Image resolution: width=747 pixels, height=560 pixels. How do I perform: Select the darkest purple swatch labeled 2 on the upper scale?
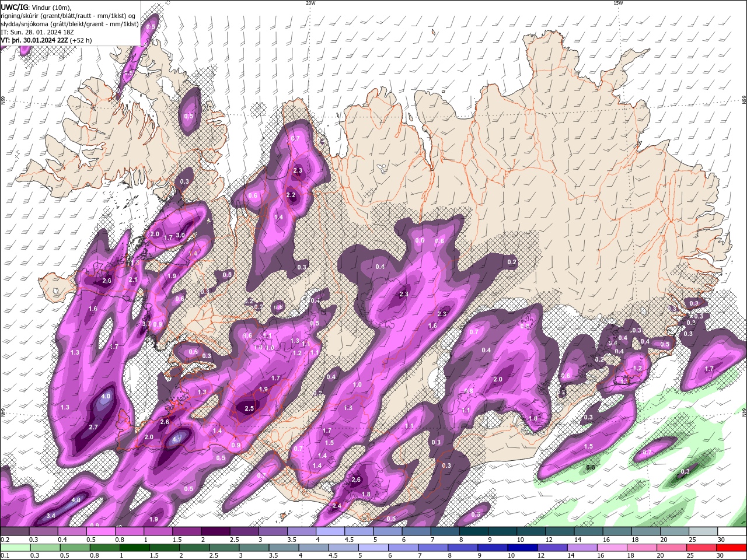pos(215,531)
